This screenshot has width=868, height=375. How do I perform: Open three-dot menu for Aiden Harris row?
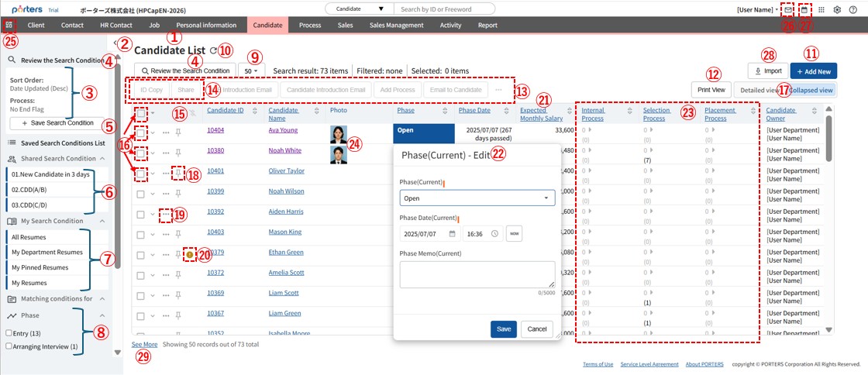point(165,212)
